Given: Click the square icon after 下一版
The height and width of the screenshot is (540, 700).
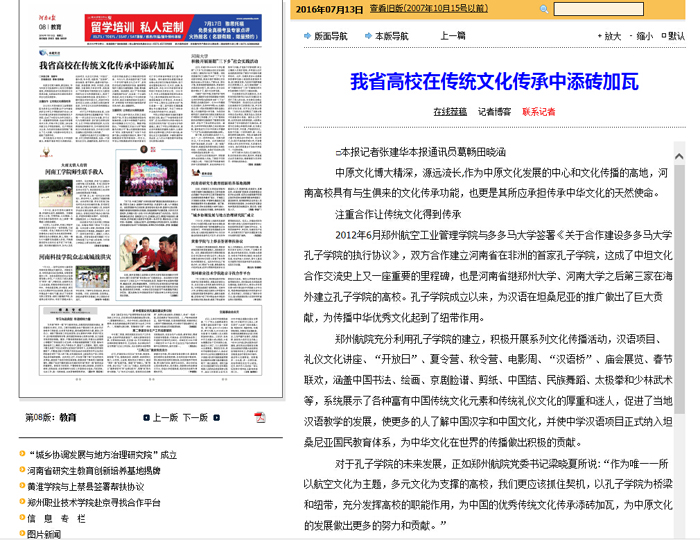Looking at the screenshot, I should 217,418.
